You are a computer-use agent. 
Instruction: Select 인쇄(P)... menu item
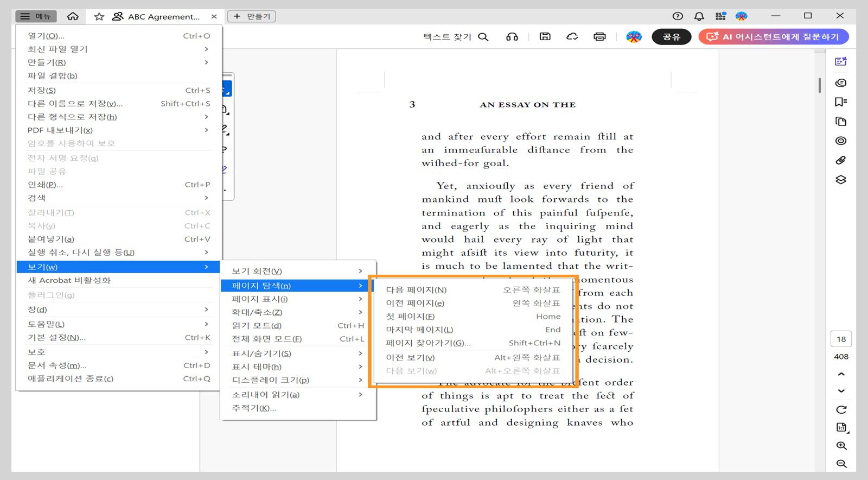(119, 185)
